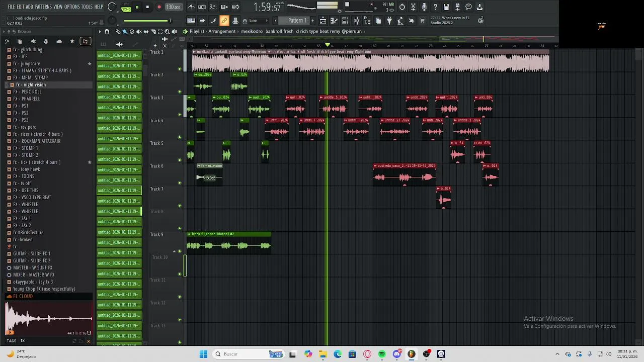Screen dimensions: 644x362
Task: Open audio editor scissors icon
Action: (x=413, y=7)
